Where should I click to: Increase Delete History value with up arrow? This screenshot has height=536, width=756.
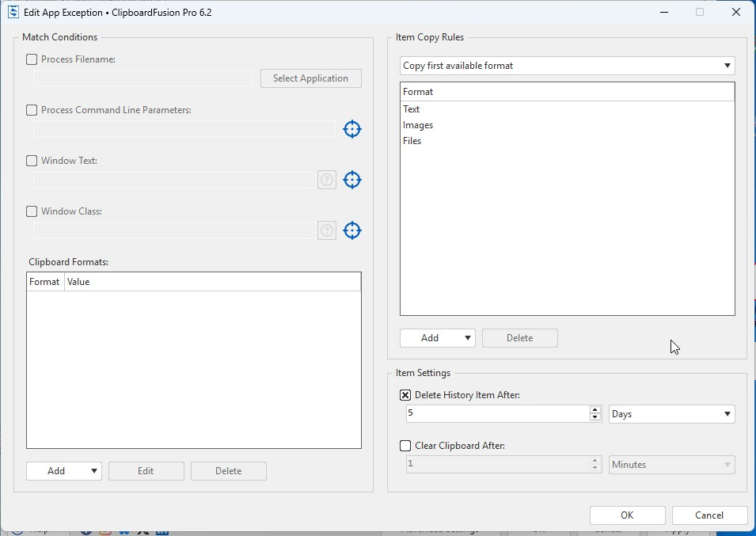tap(595, 410)
